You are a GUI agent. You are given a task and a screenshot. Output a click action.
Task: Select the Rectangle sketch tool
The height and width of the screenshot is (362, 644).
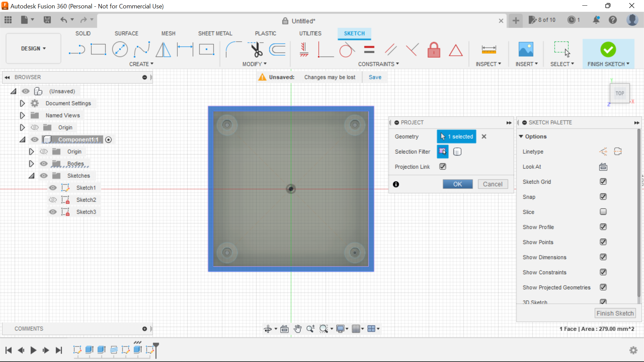click(98, 50)
